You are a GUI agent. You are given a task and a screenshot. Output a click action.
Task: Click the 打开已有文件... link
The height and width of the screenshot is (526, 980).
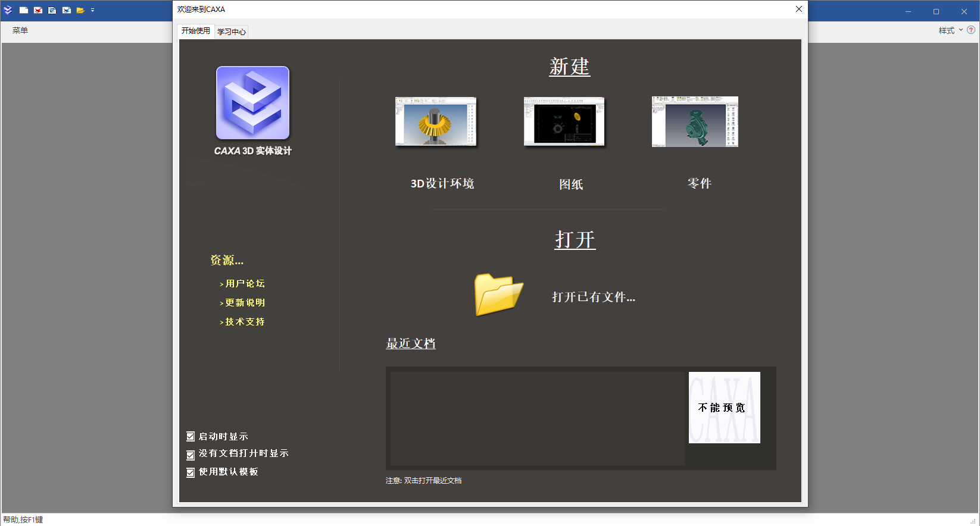[x=593, y=297]
